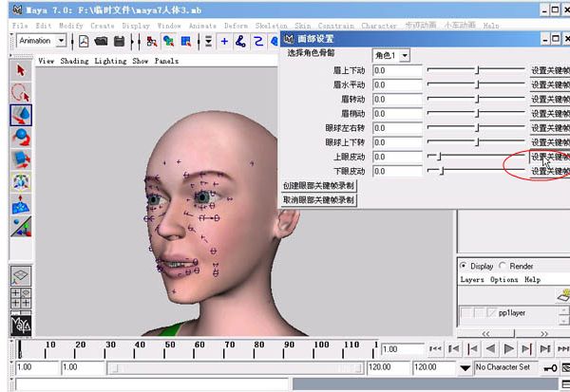
Task: Open the layer editor Layers menu
Action: 472,279
